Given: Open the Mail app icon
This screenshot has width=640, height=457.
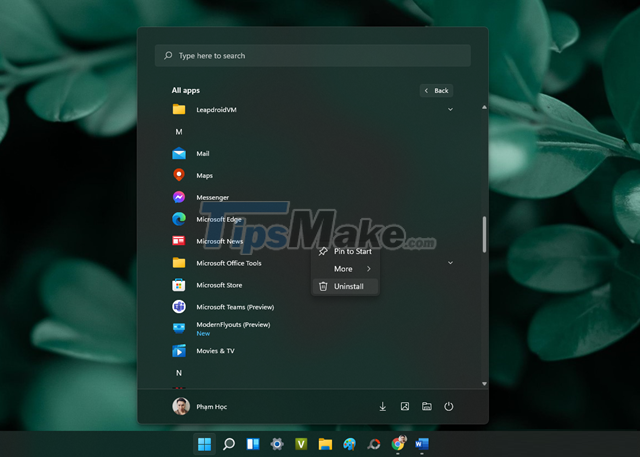Looking at the screenshot, I should click(179, 154).
